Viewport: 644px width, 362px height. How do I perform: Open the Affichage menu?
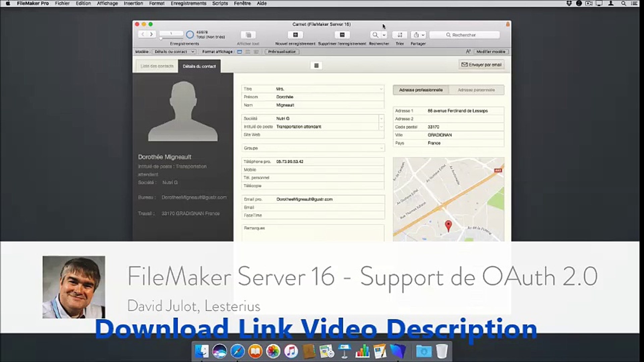[107, 3]
